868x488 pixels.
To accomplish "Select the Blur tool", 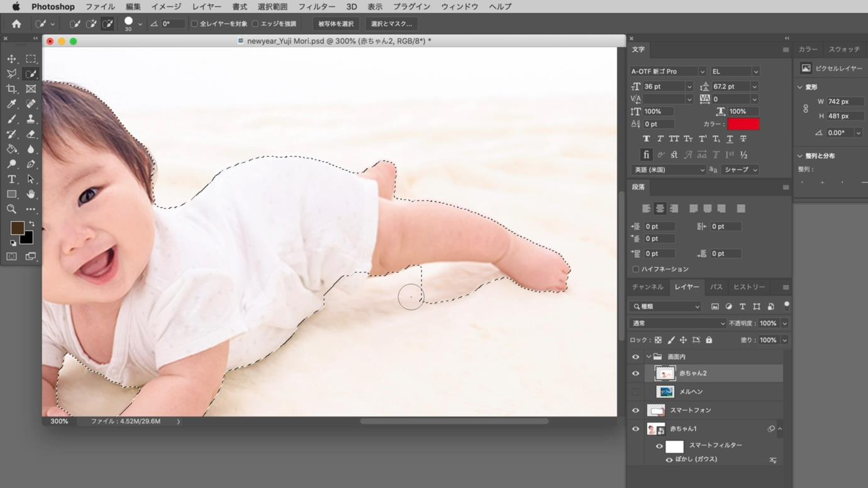I will coord(31,149).
